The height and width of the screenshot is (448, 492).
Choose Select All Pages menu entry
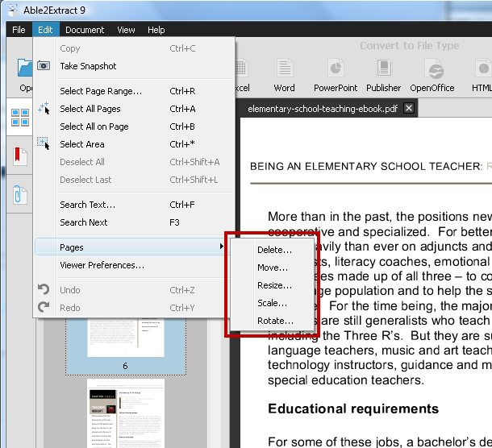134,109
